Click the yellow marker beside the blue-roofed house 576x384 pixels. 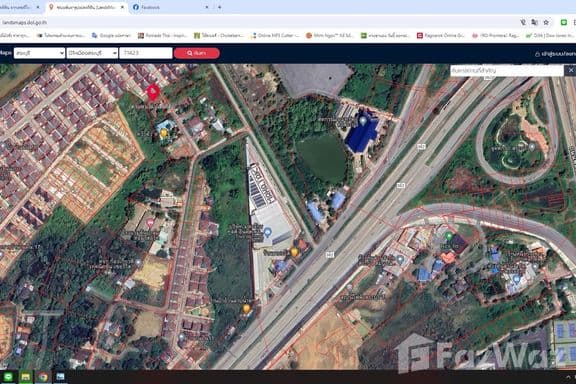(164, 133)
